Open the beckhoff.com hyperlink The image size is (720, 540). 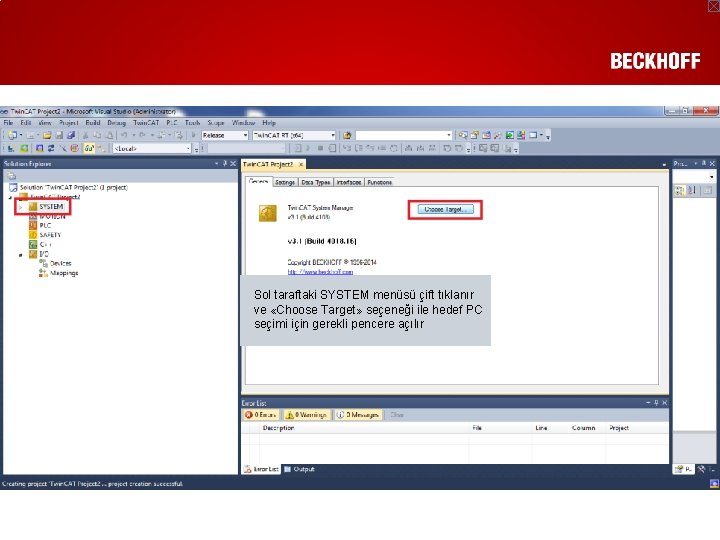coord(320,272)
